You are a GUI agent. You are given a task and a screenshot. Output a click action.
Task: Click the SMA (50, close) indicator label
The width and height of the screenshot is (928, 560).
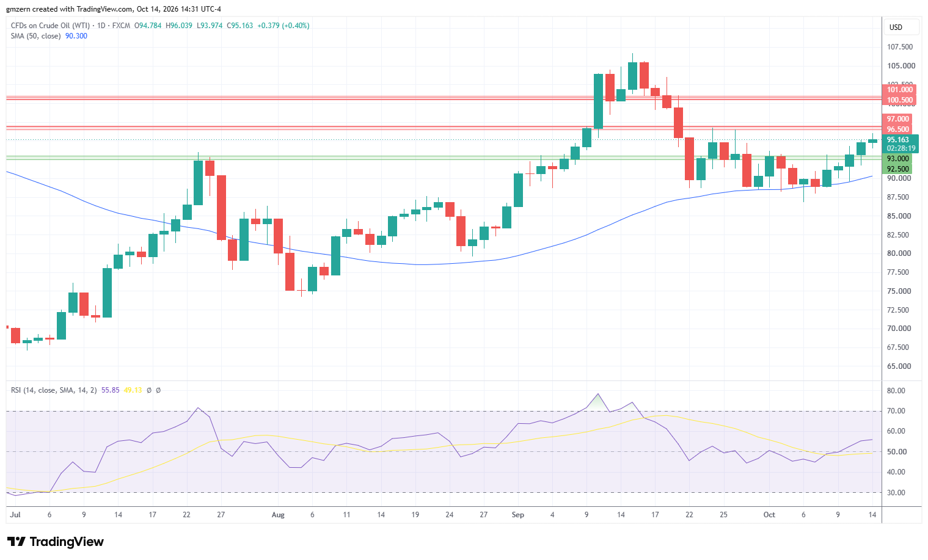pos(36,36)
